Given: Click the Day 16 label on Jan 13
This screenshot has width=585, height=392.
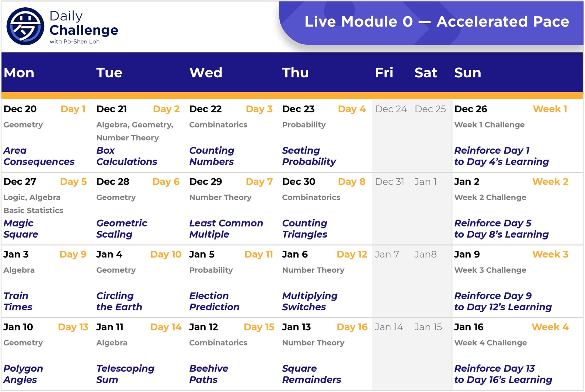Looking at the screenshot, I should [x=352, y=327].
